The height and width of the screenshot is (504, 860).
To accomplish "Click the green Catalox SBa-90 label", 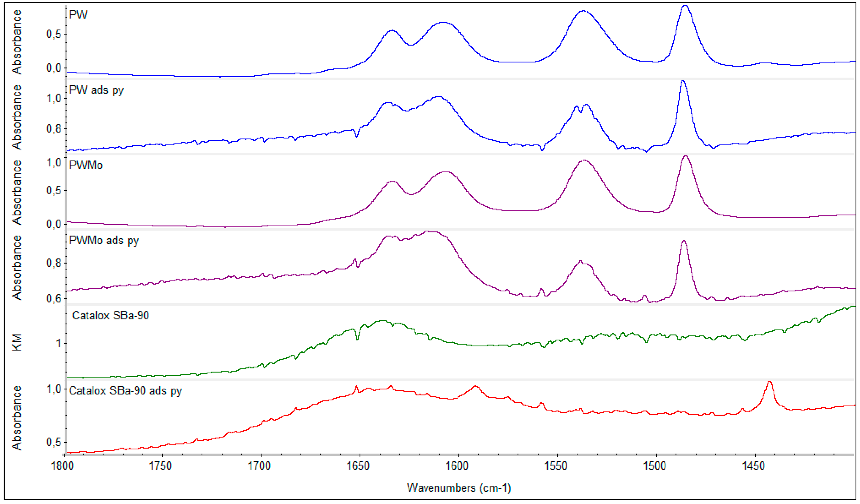I will pyautogui.click(x=111, y=315).
